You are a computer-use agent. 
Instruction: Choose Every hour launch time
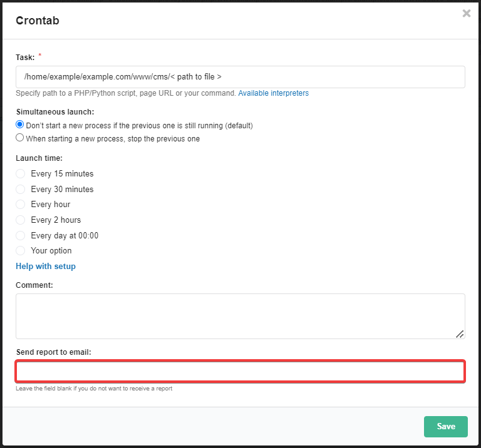(x=21, y=204)
